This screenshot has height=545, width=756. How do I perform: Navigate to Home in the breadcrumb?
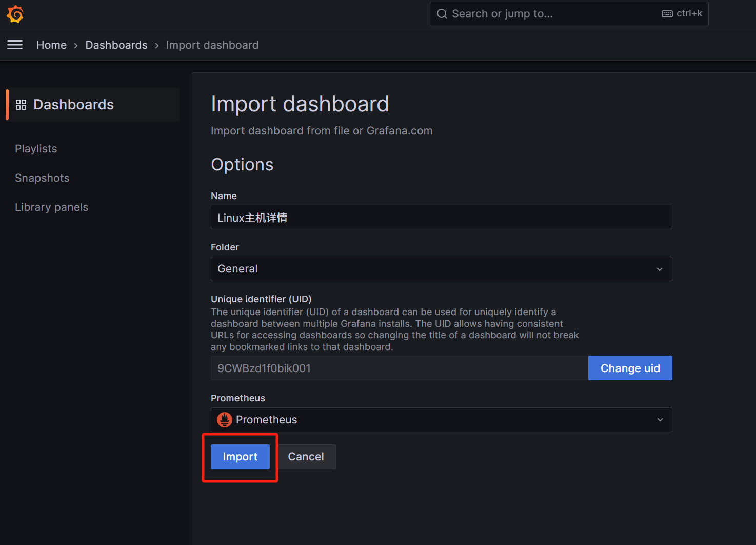[51, 45]
